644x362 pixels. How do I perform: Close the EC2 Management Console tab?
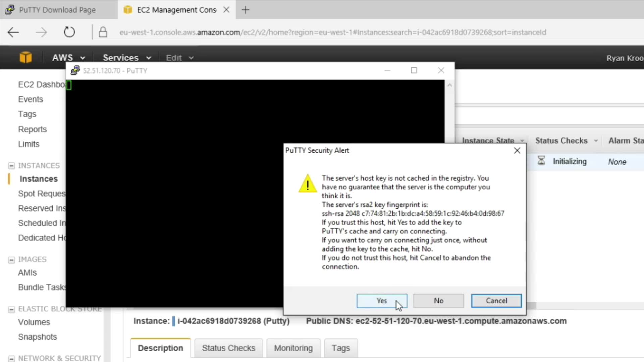[226, 10]
